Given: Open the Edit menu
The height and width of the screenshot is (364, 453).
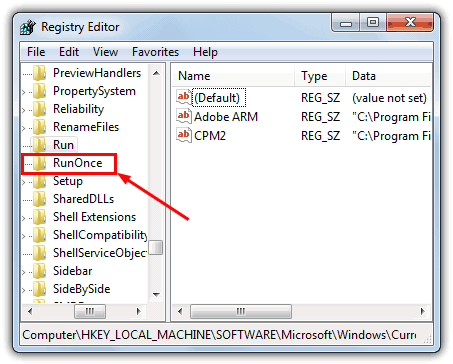Looking at the screenshot, I should click(x=69, y=52).
